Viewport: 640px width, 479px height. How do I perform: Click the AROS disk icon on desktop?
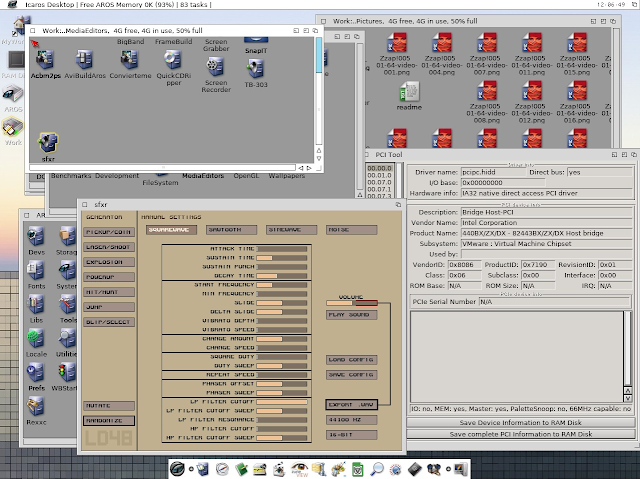click(13, 94)
